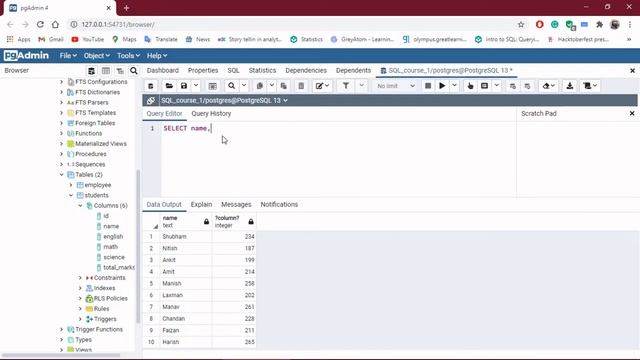
Task: Select the Trigger Functions tree item
Action: [99, 329]
